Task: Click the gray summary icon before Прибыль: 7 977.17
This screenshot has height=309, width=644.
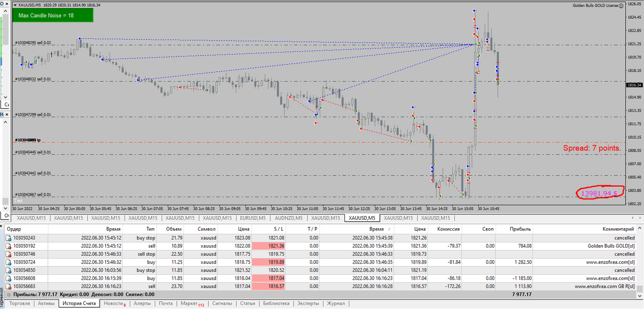Action: tap(8, 295)
